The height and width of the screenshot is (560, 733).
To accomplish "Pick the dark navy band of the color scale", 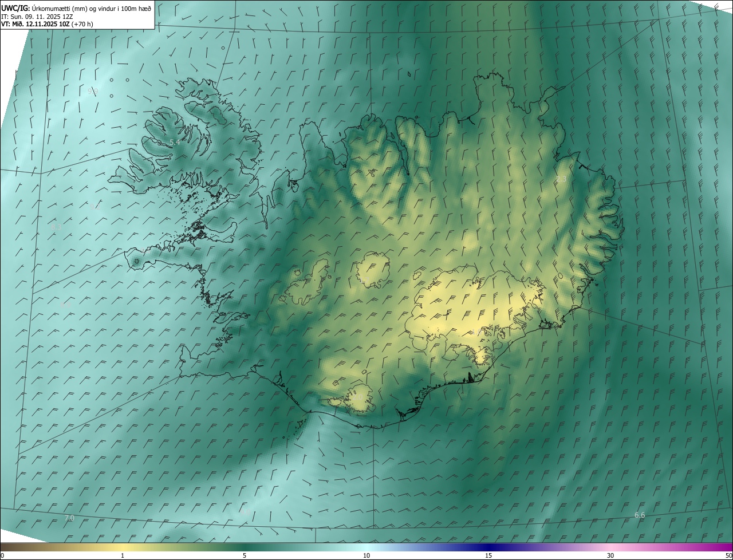I will pos(490,547).
